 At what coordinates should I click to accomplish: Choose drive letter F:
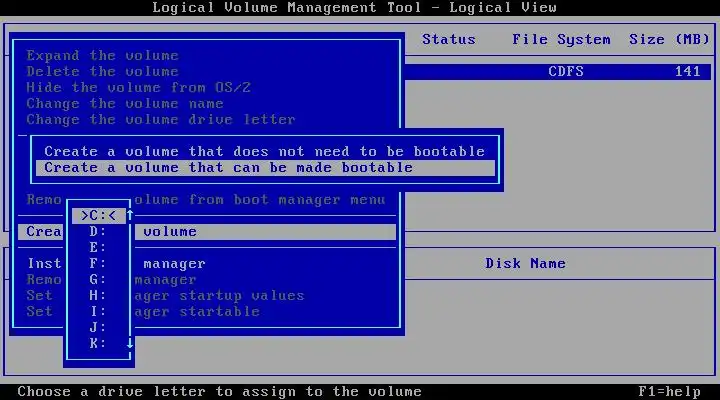98,263
